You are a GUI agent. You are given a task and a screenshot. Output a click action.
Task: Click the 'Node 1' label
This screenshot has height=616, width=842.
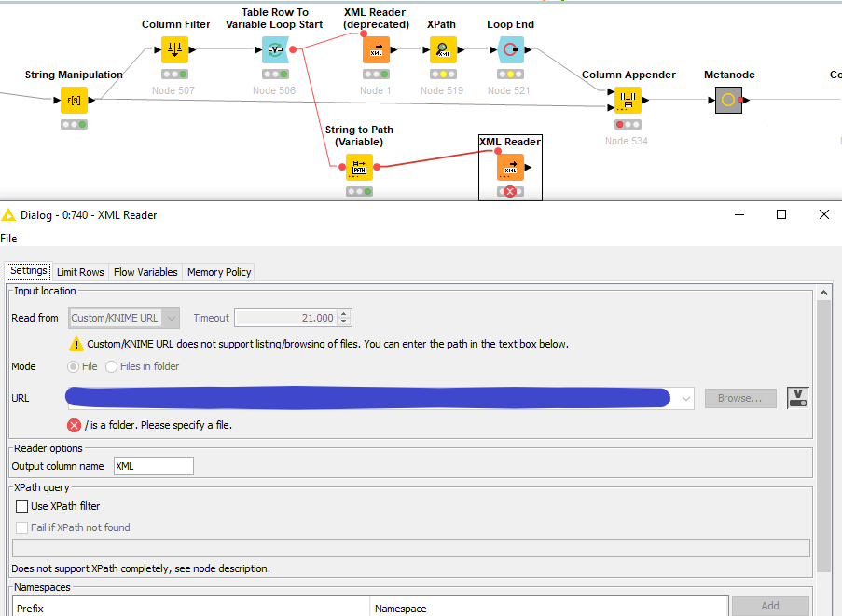[376, 90]
